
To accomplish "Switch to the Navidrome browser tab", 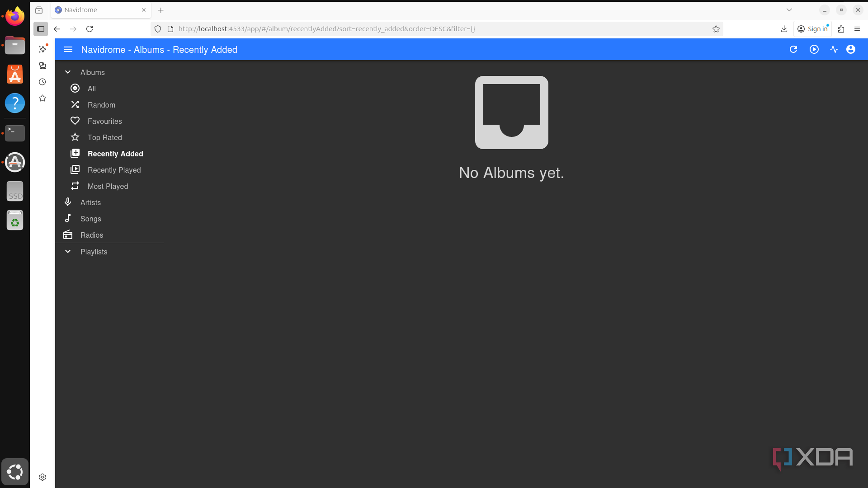I will click(101, 10).
